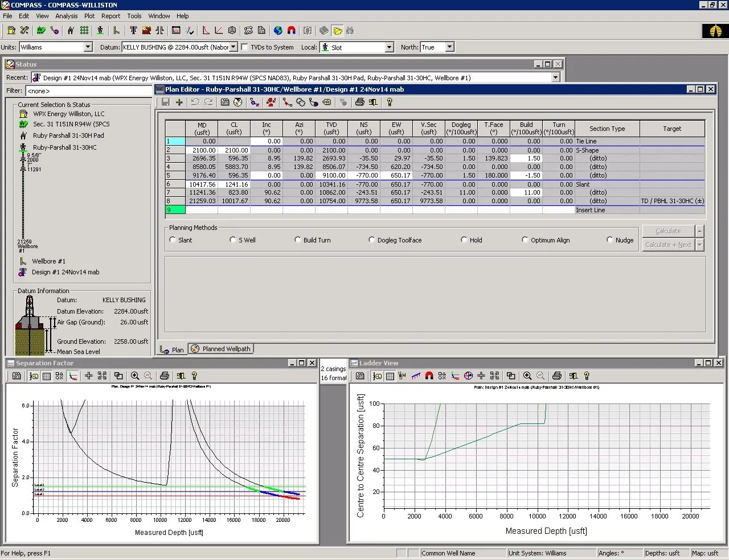729x560 pixels.
Task: Click red magnet icon in Ladder View toolbar
Action: point(429,376)
